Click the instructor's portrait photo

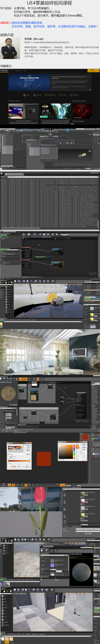[10, 48]
